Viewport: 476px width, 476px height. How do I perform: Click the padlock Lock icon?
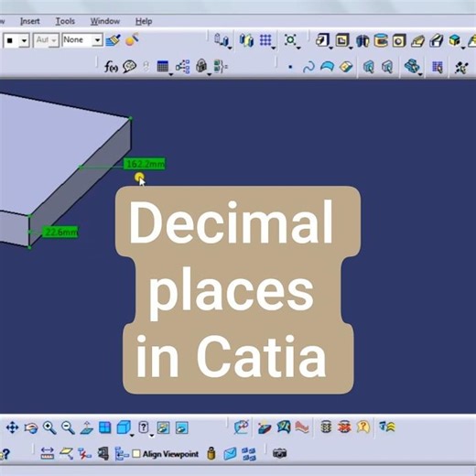point(201,66)
